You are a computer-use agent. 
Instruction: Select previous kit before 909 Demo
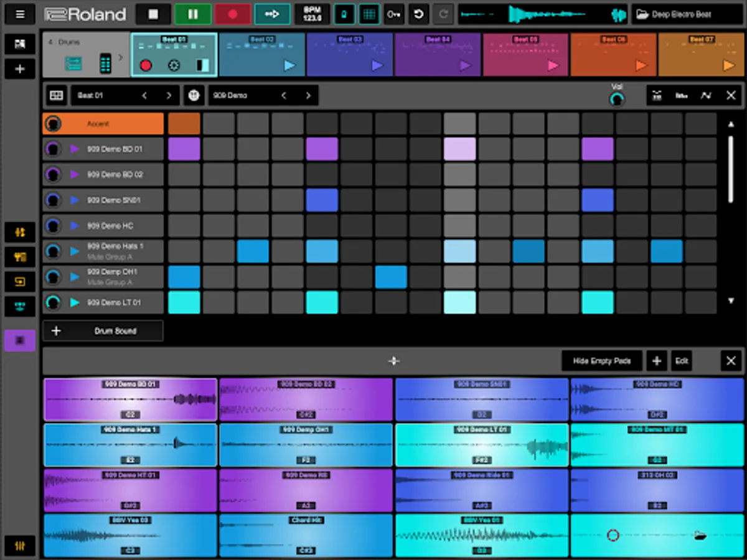point(284,95)
